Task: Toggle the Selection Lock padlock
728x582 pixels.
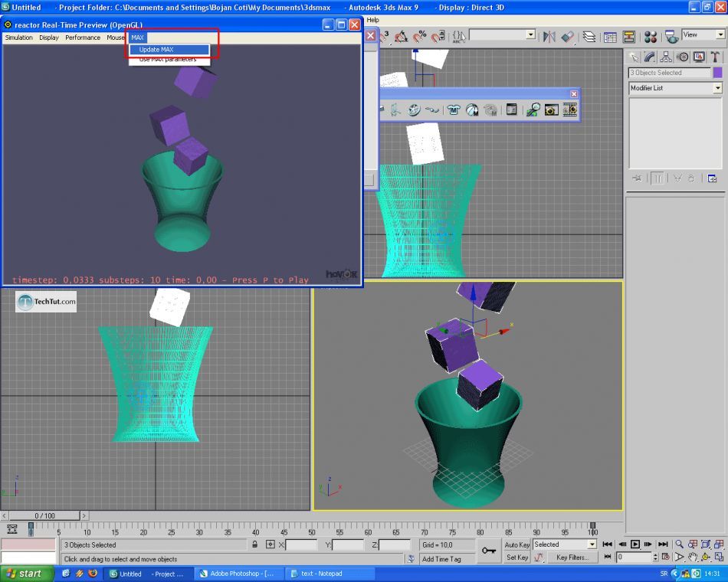Action: pyautogui.click(x=254, y=544)
